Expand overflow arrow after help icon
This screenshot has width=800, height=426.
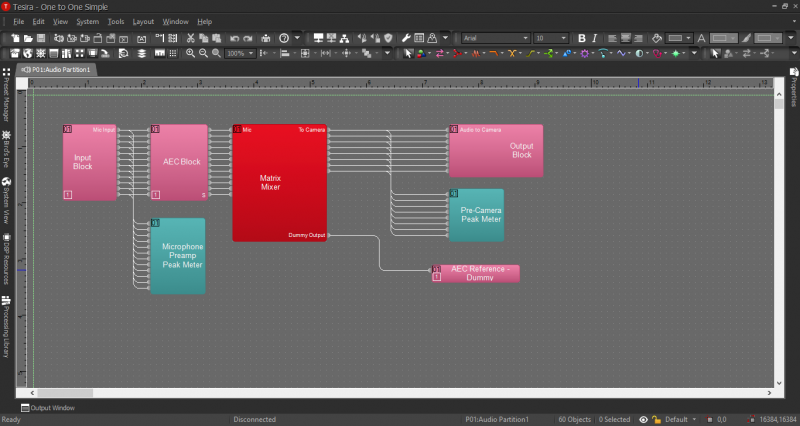(297, 38)
